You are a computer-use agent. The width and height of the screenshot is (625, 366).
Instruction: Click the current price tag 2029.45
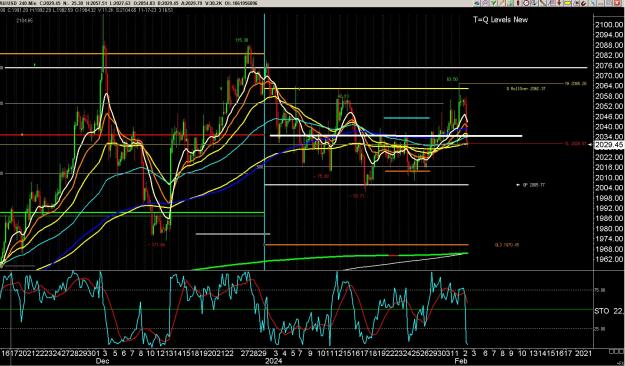pyautogui.click(x=608, y=145)
